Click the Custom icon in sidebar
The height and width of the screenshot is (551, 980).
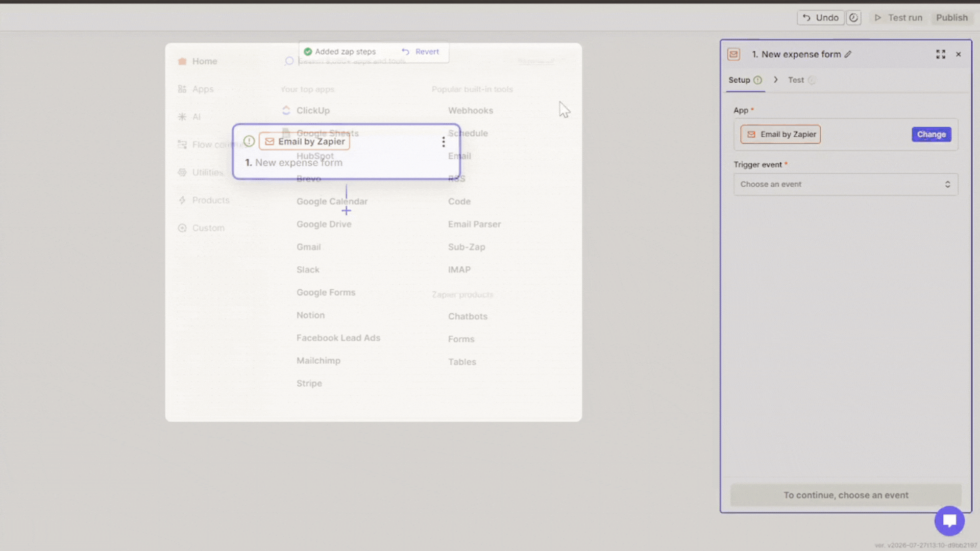pos(182,228)
